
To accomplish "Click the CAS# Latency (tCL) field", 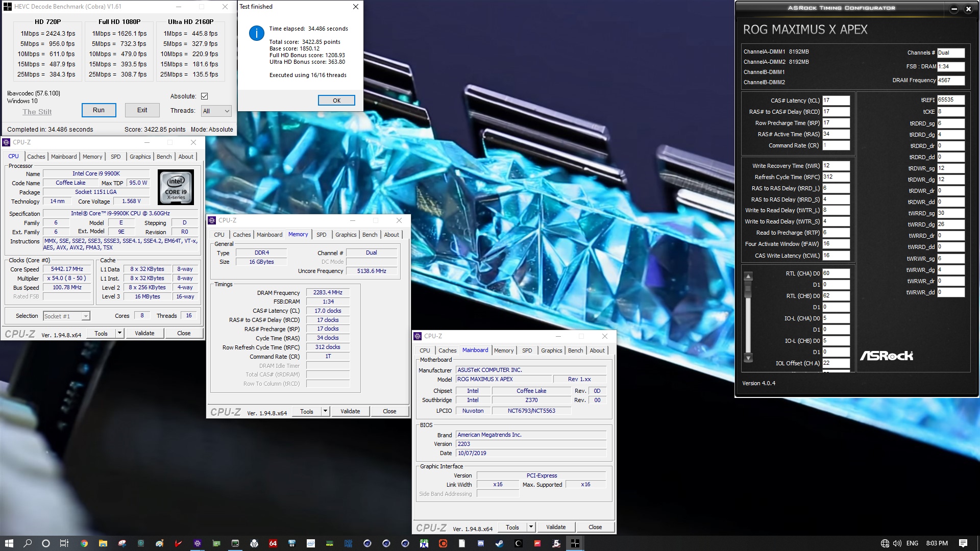I will 836,101.
